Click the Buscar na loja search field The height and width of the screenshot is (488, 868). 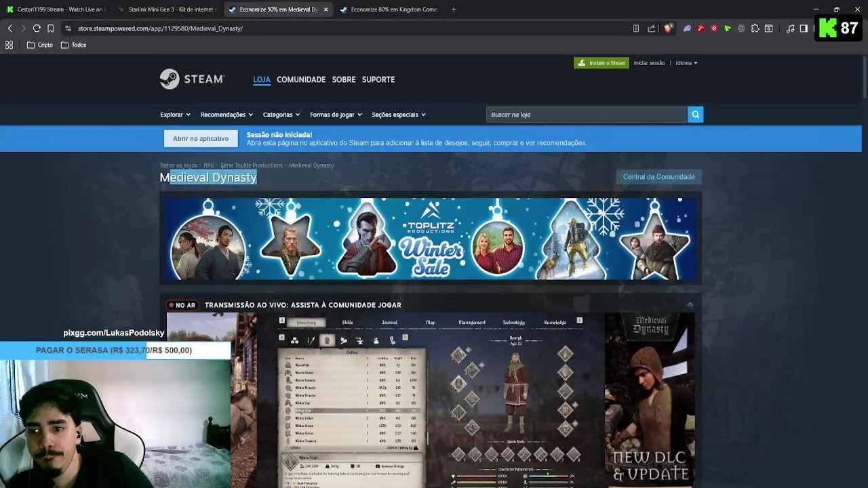[x=587, y=115]
